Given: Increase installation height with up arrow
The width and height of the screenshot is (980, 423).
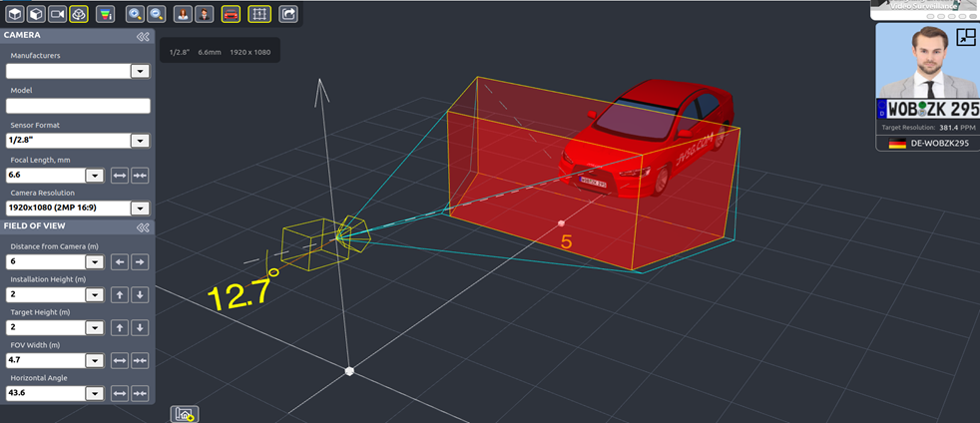Looking at the screenshot, I should pyautogui.click(x=119, y=294).
